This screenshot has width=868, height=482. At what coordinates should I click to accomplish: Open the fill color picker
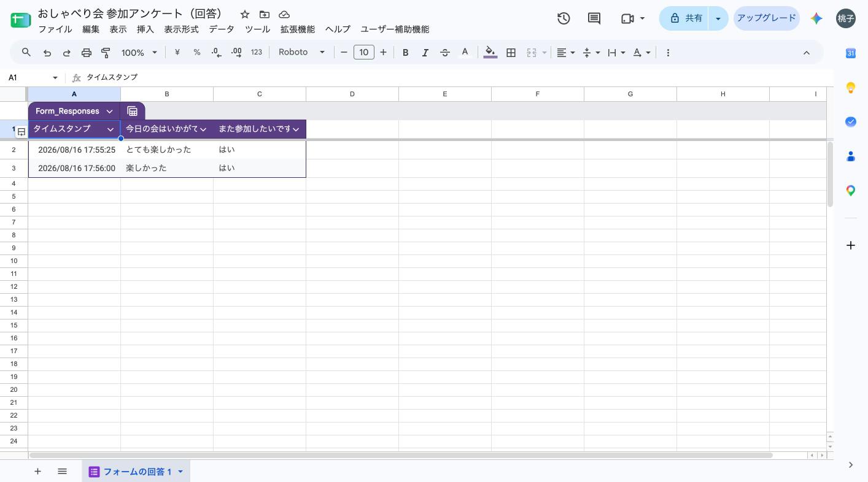pos(490,53)
